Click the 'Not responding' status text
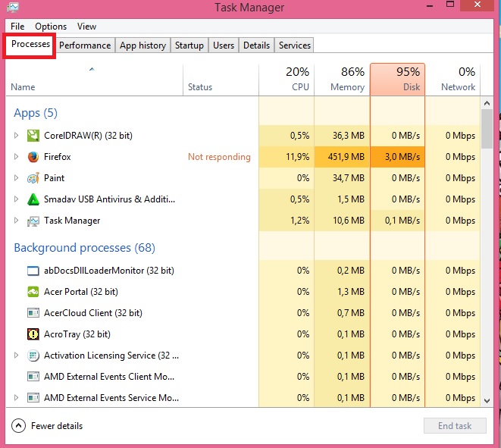Screen dimensions: 501x448 pos(219,157)
